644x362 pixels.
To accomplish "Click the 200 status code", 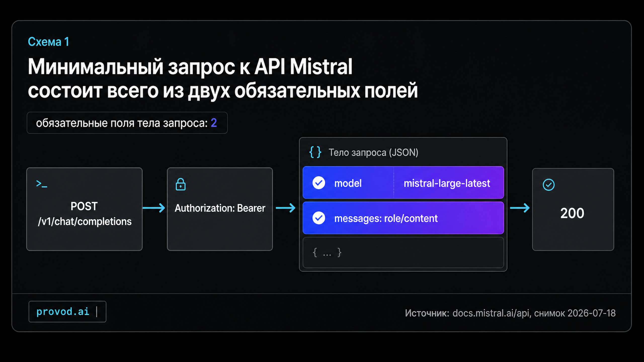I will tap(572, 213).
